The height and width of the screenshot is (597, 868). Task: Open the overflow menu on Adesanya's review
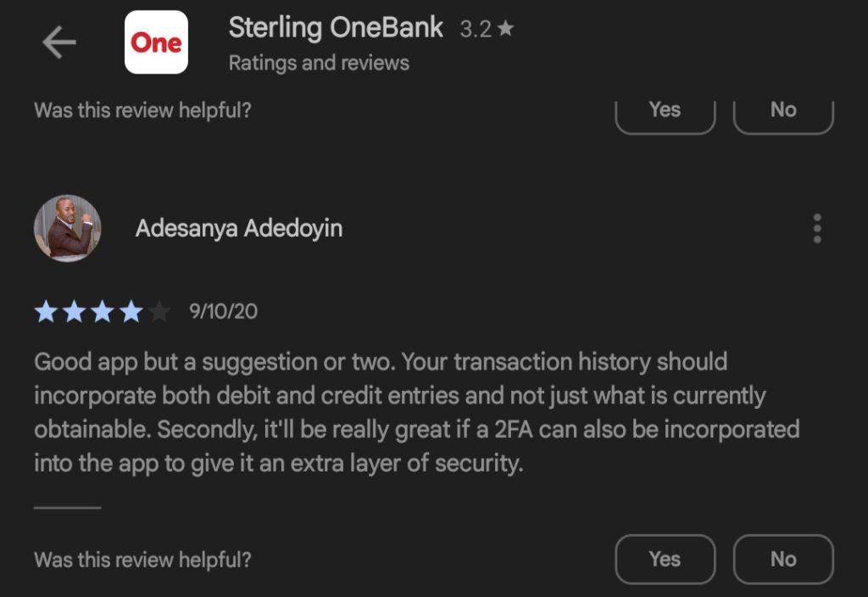816,228
